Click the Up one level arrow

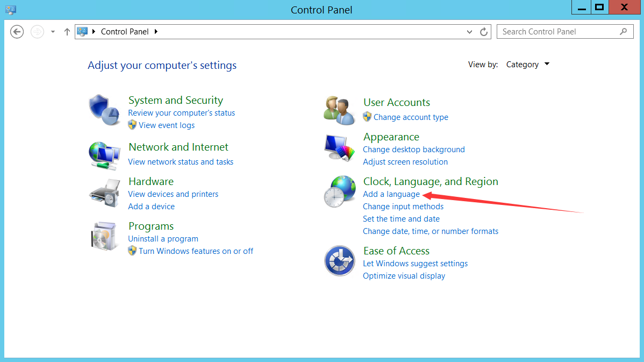click(67, 31)
